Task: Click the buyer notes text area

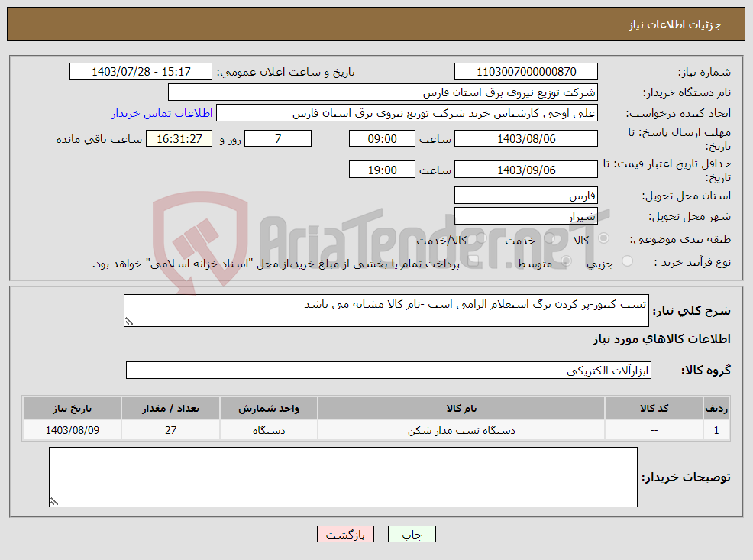Action: (x=343, y=477)
